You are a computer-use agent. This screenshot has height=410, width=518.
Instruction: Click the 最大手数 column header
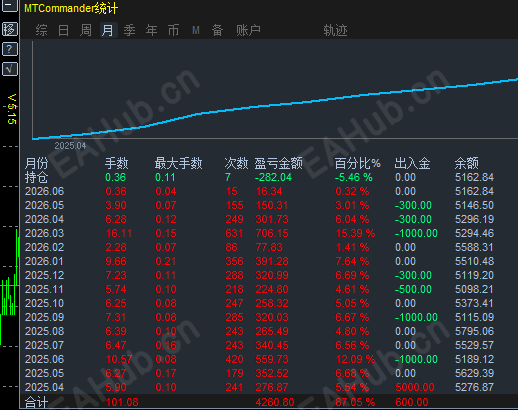click(x=178, y=163)
